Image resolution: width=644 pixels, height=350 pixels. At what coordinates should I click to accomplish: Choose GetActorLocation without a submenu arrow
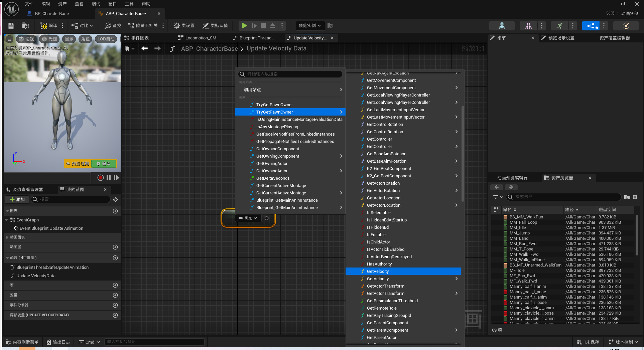click(x=403, y=198)
